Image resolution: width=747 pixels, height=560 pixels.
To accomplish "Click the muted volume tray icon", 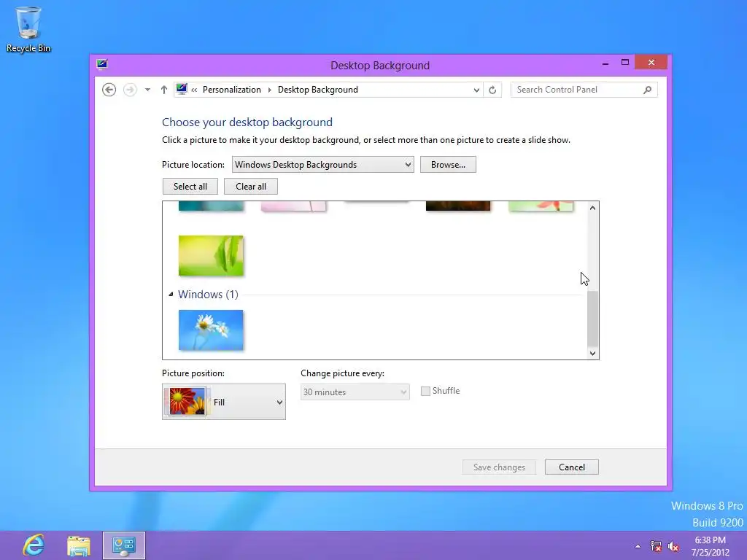I will coord(673,546).
